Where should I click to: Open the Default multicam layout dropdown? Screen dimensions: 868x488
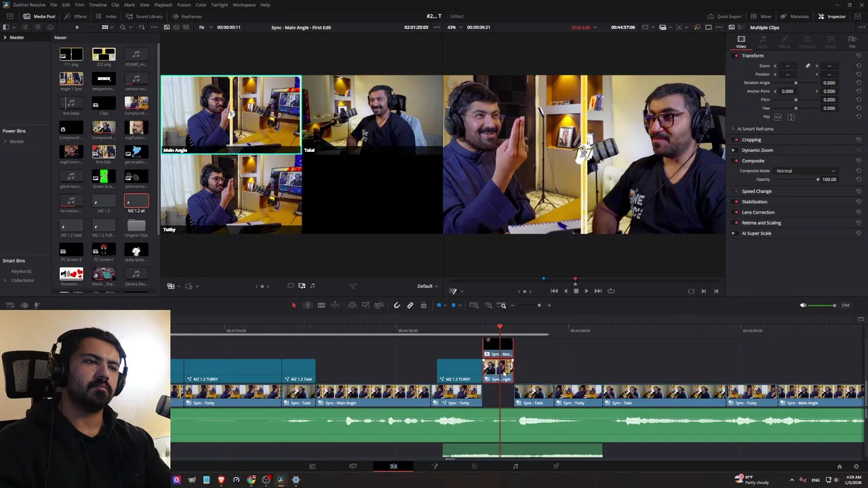point(427,286)
